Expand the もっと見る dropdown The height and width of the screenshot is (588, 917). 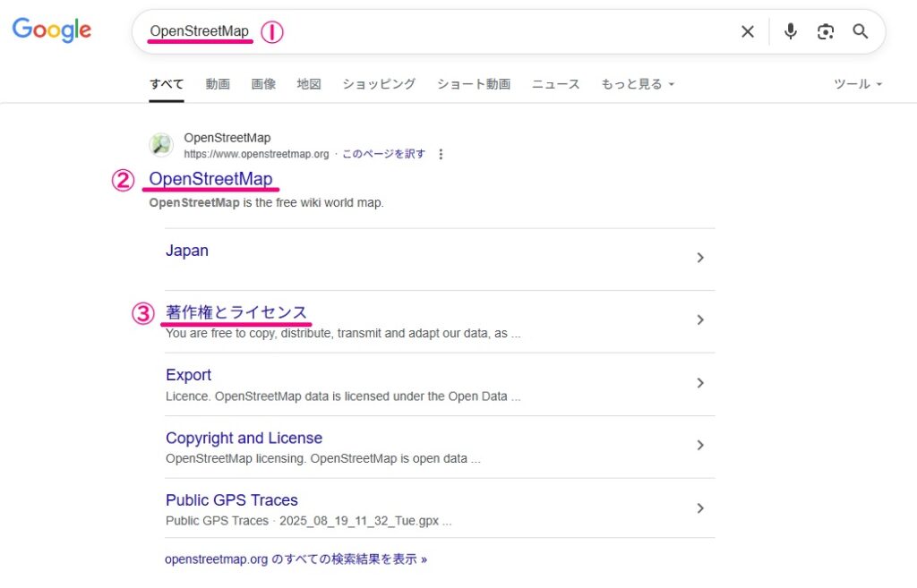coord(638,83)
